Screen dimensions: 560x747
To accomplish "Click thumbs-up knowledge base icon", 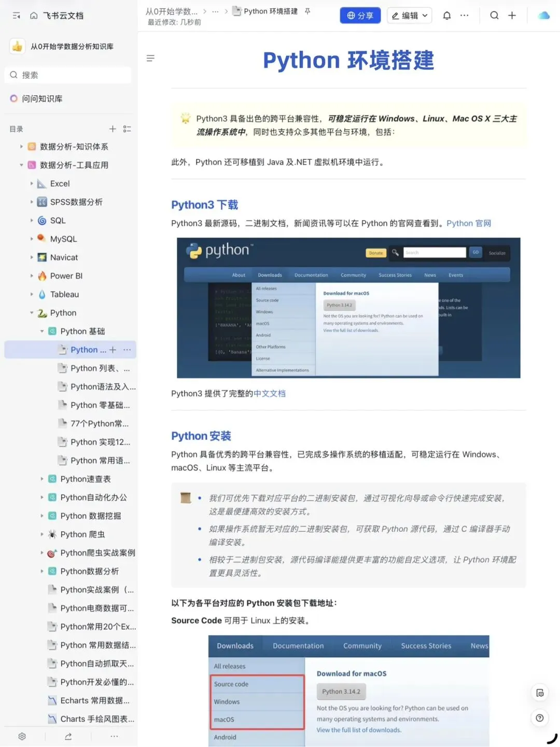I will click(17, 46).
